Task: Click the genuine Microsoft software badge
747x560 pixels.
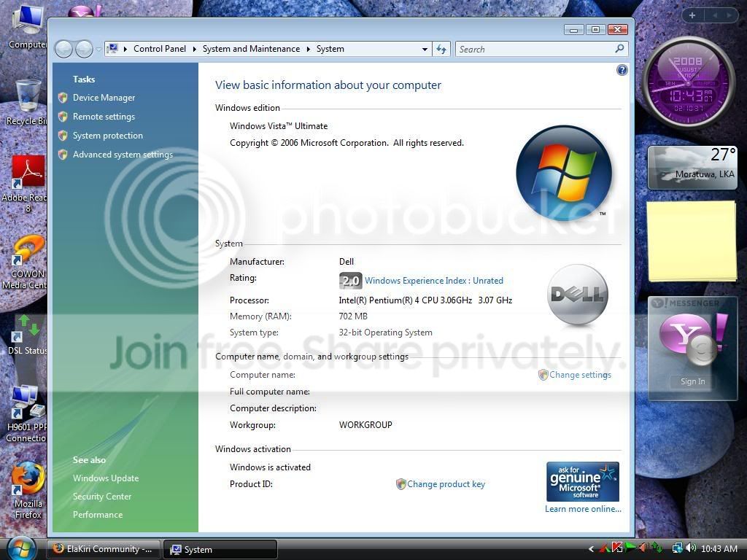Action: pos(583,481)
